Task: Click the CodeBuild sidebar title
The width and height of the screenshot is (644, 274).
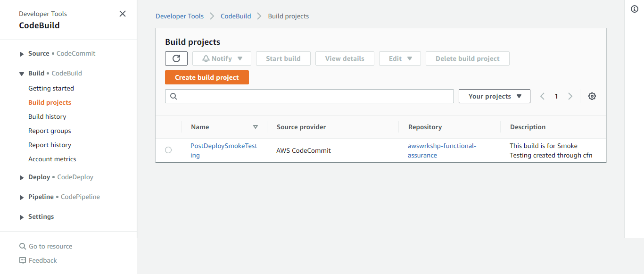Action: click(x=39, y=25)
